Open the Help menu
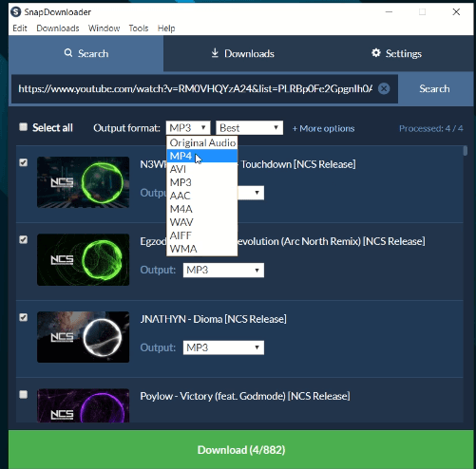The image size is (476, 469). (x=166, y=28)
